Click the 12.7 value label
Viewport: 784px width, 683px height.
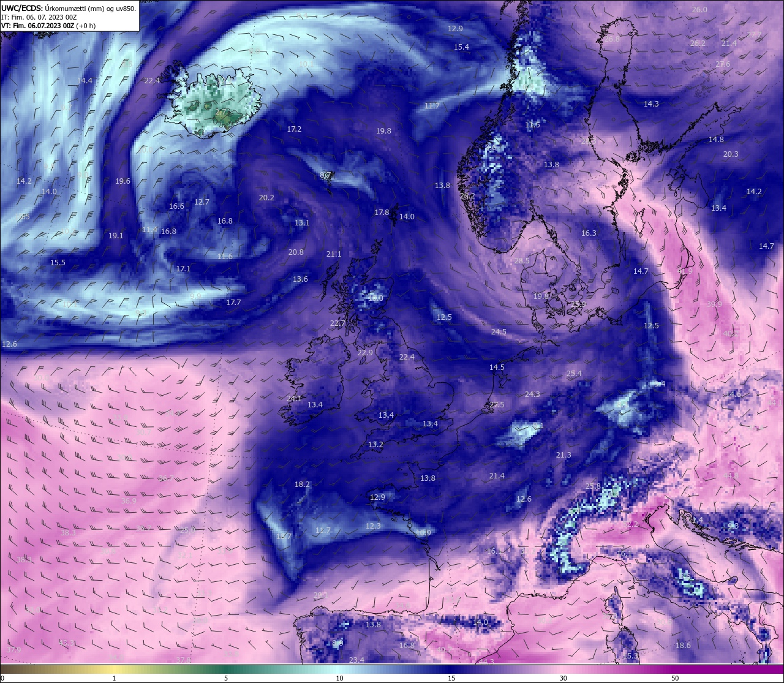pos(202,202)
